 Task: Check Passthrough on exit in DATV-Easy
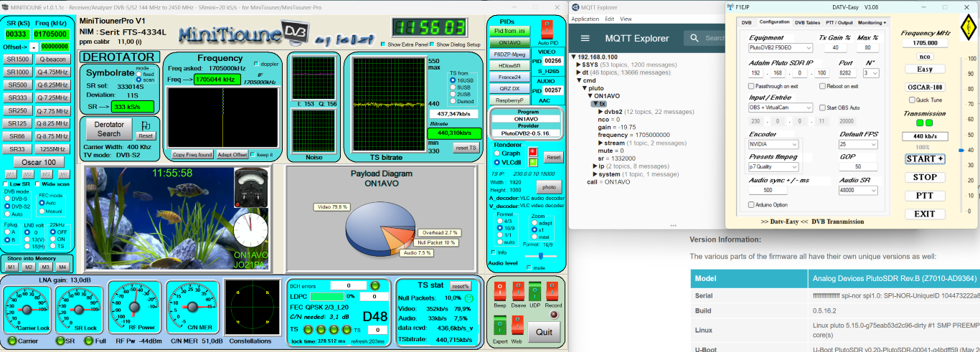[752, 86]
